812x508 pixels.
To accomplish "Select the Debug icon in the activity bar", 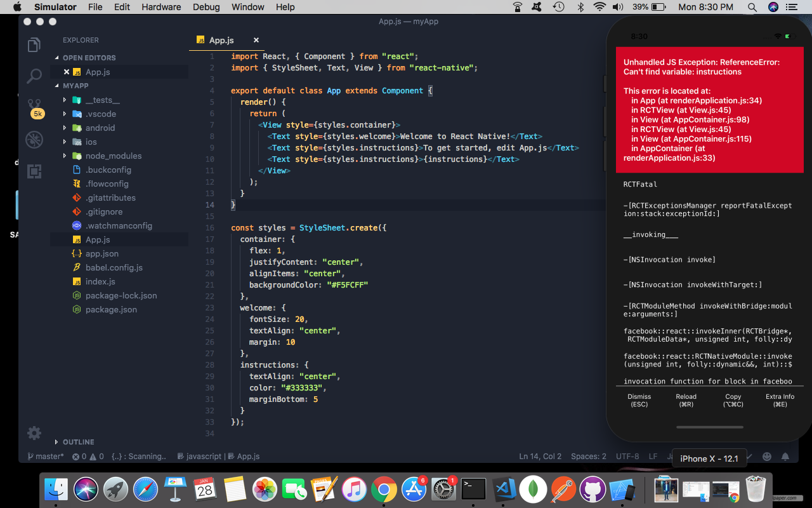I will 33,140.
